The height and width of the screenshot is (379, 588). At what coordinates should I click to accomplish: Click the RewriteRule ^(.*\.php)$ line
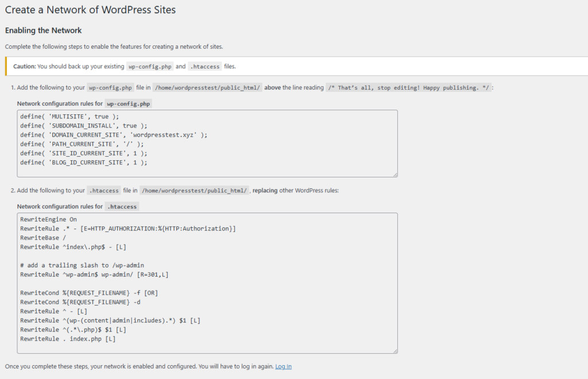(73, 330)
